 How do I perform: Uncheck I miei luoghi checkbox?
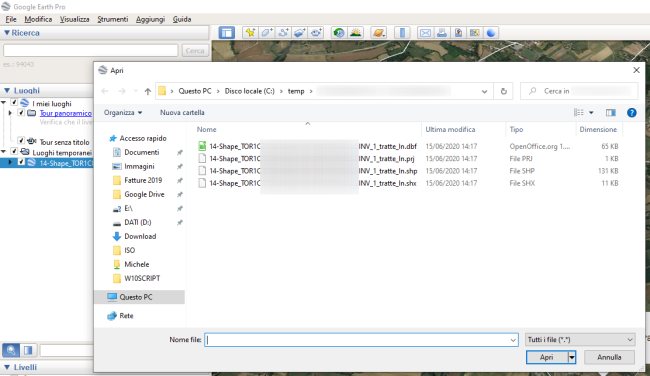(x=14, y=102)
